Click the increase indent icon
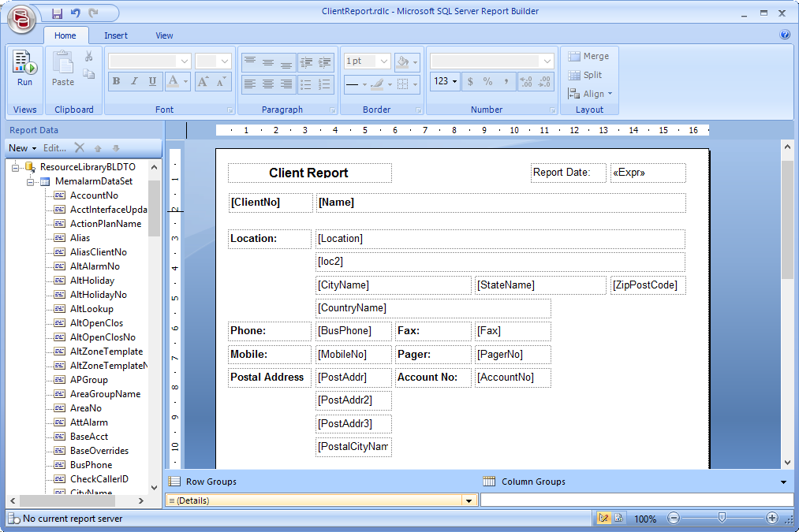This screenshot has width=799, height=532. (x=325, y=62)
